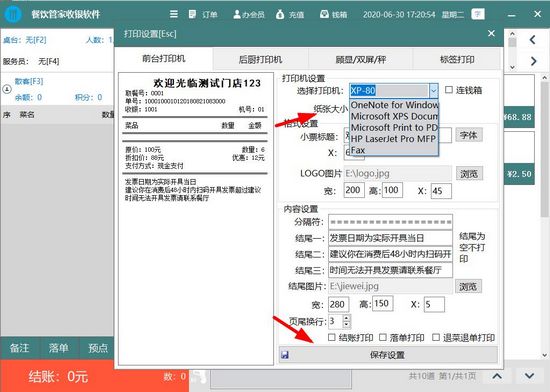The height and width of the screenshot is (392, 550).
Task: Open the 订单 orders page
Action: click(203, 14)
